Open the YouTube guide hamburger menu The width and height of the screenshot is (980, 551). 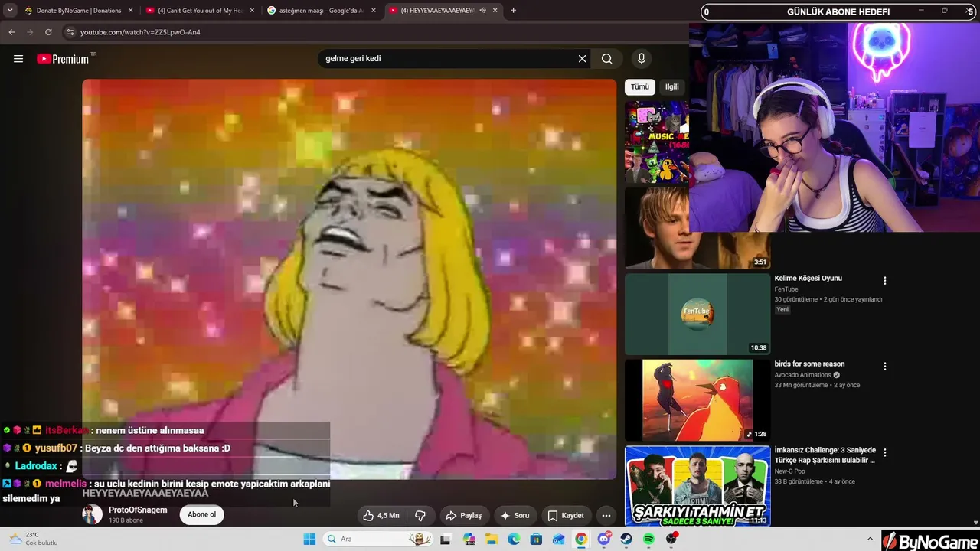[18, 59]
